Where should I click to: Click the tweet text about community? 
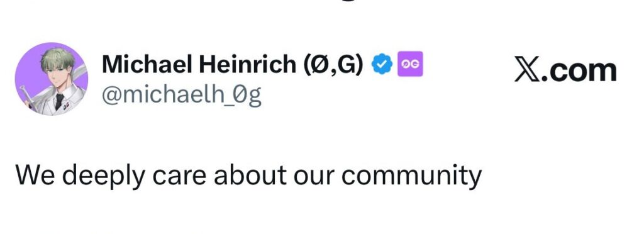pos(248,175)
